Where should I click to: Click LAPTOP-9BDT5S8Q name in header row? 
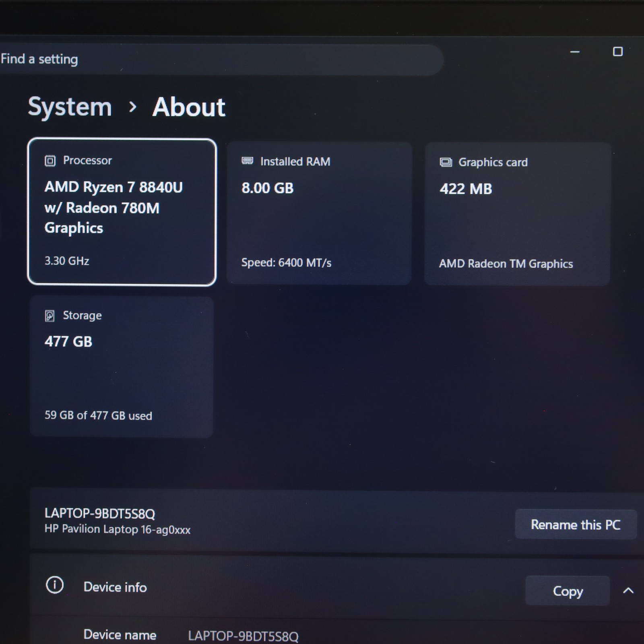point(100,514)
